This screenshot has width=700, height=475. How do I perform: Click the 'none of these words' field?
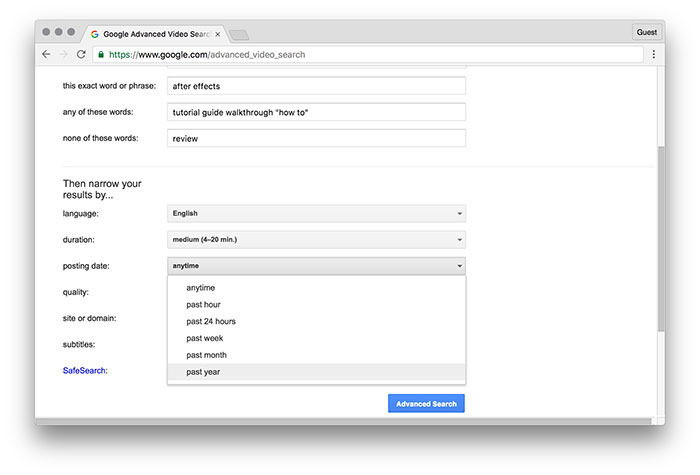coord(316,138)
